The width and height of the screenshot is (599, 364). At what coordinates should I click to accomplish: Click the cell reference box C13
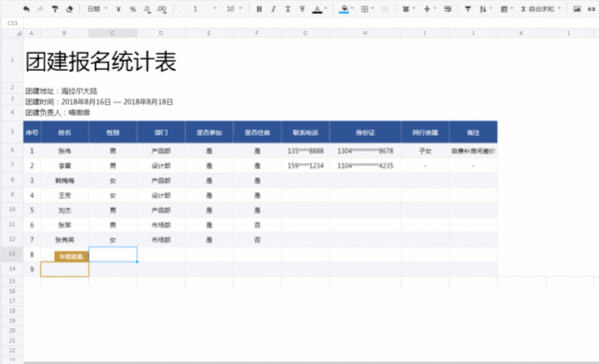(13, 23)
